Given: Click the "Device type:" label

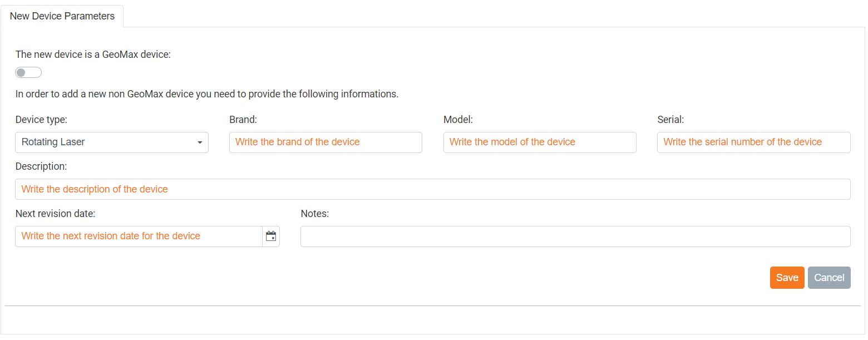Looking at the screenshot, I should [41, 119].
